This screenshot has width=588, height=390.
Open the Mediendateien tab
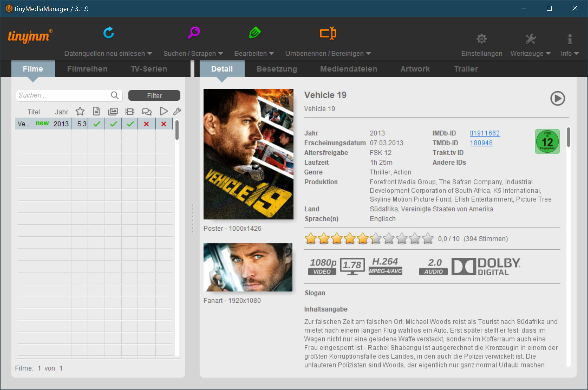point(348,69)
